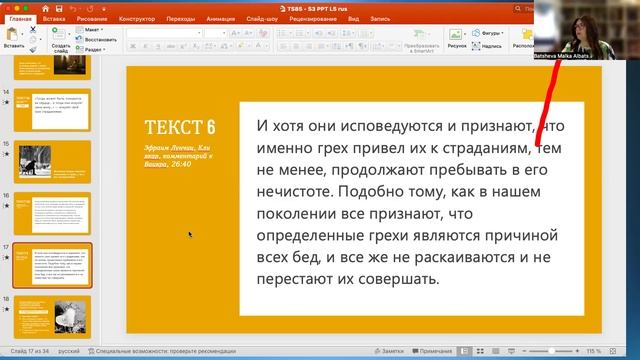Click the format painter brush icon

coord(33,49)
